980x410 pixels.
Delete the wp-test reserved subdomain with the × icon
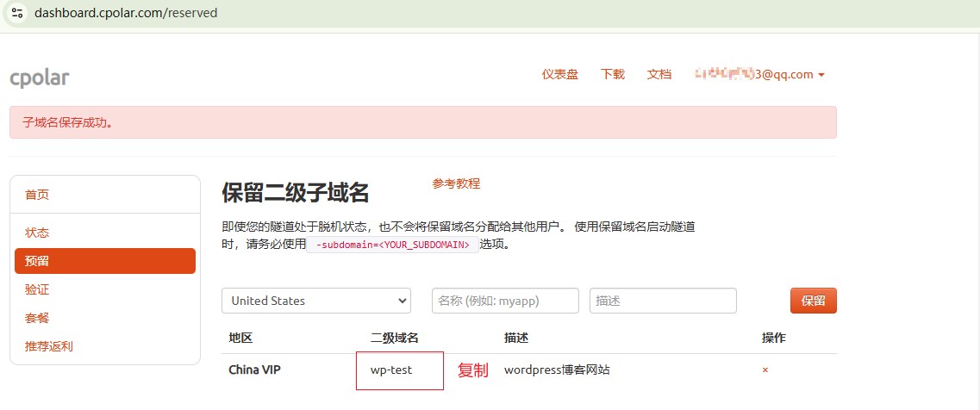tap(765, 370)
